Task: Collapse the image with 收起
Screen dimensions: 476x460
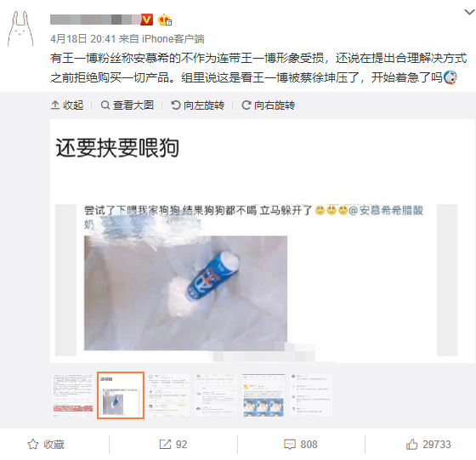Action: click(67, 105)
